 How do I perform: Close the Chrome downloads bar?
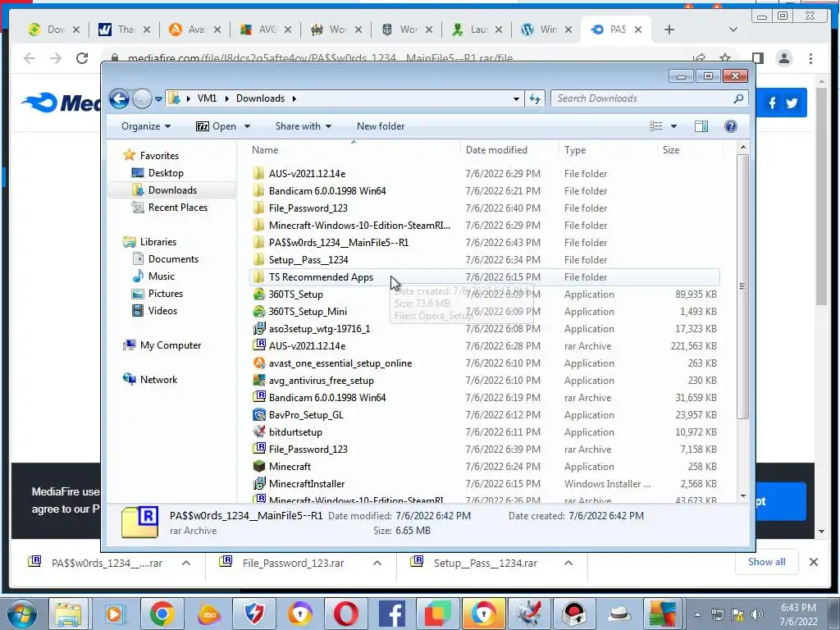pyautogui.click(x=813, y=562)
